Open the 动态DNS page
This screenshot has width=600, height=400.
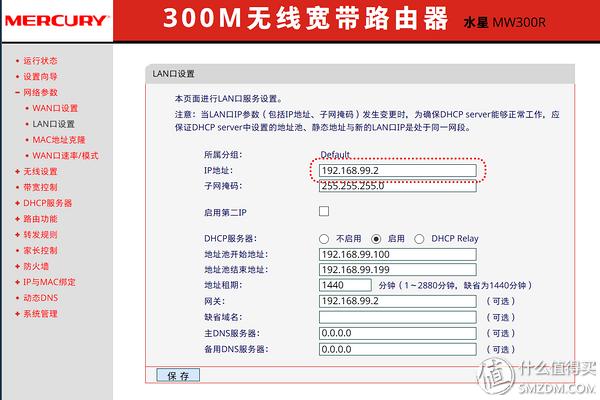[x=41, y=298]
